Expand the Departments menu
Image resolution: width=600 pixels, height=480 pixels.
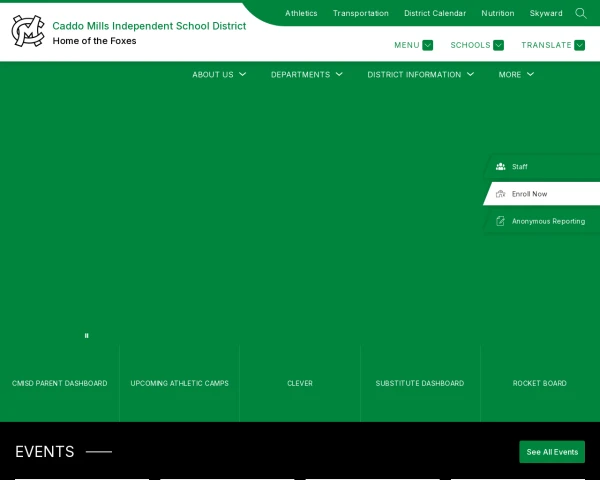click(306, 74)
